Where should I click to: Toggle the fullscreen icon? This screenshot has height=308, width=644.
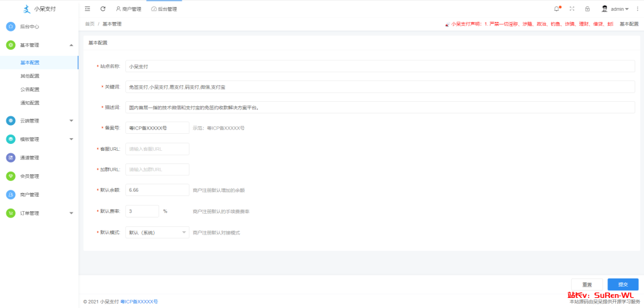pos(572,9)
